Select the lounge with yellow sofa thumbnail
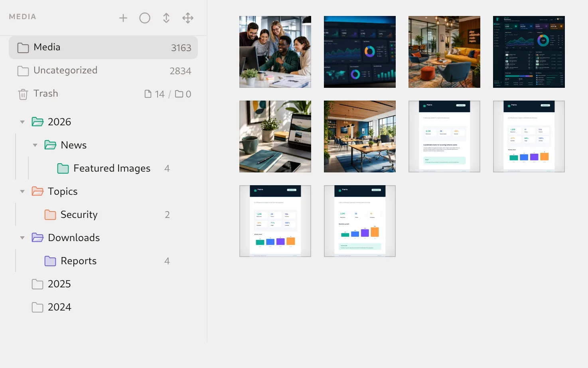Image resolution: width=588 pixels, height=368 pixels. (x=444, y=52)
